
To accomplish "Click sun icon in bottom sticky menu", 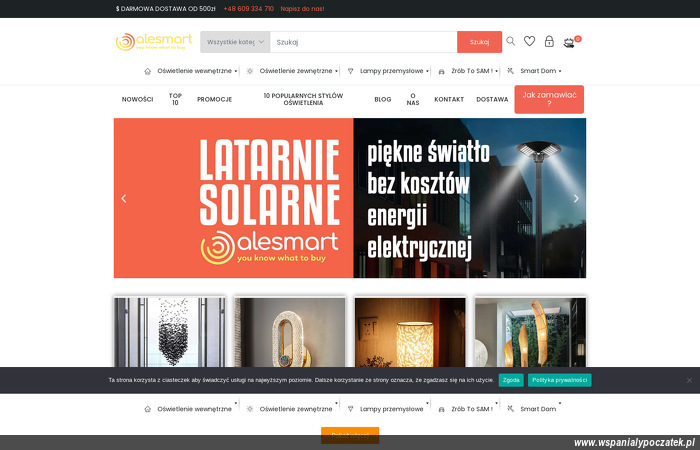I will [250, 409].
